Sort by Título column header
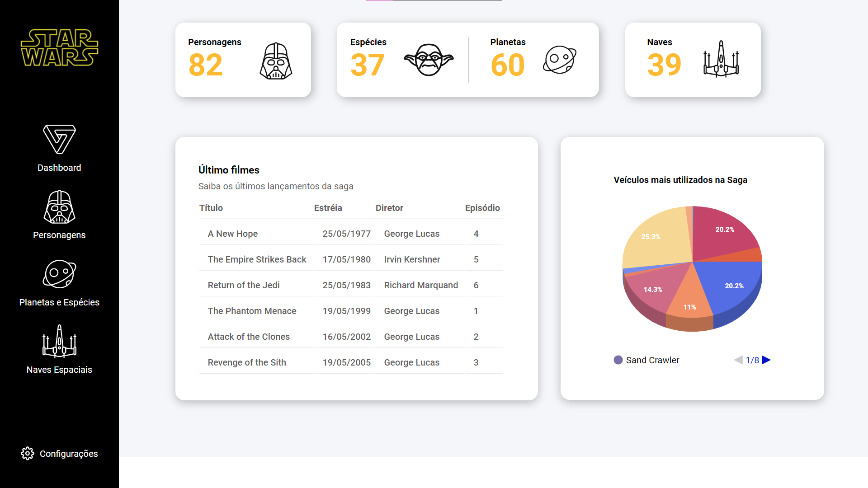The height and width of the screenshot is (488, 868). pyautogui.click(x=211, y=208)
